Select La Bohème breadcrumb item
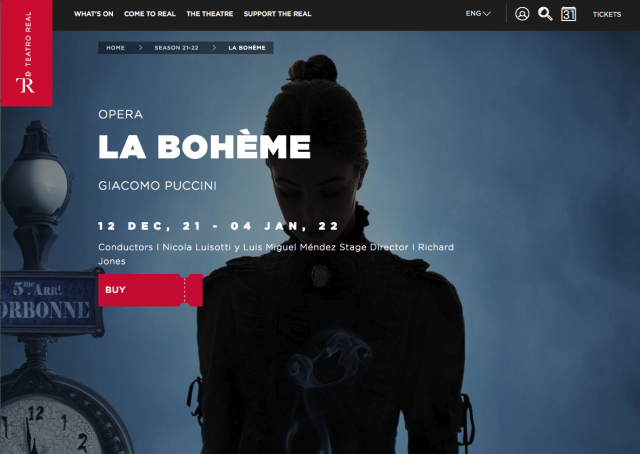 pos(247,48)
